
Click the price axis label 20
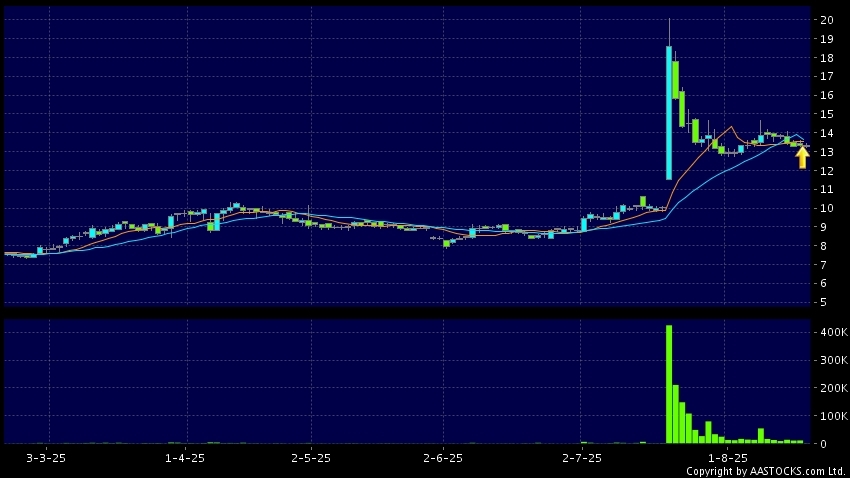[827, 20]
